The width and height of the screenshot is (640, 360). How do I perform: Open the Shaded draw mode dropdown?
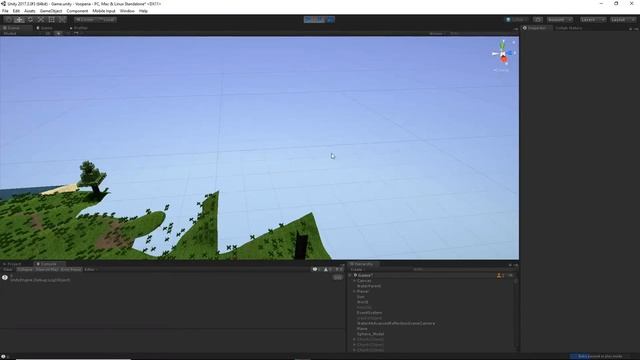pyautogui.click(x=20, y=33)
